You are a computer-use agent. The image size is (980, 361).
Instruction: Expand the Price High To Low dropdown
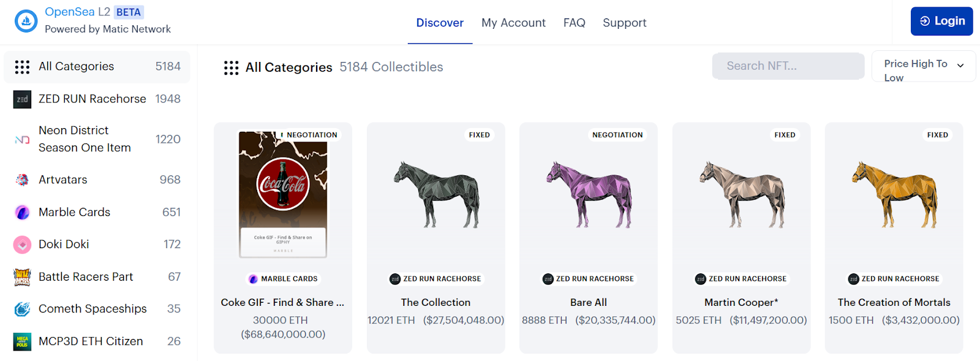click(923, 66)
